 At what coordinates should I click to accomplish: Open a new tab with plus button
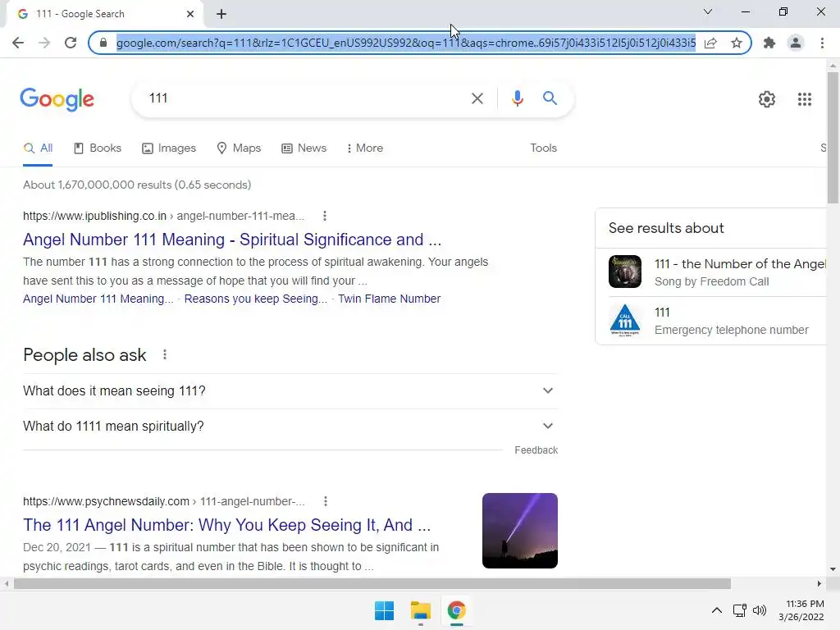click(x=221, y=14)
